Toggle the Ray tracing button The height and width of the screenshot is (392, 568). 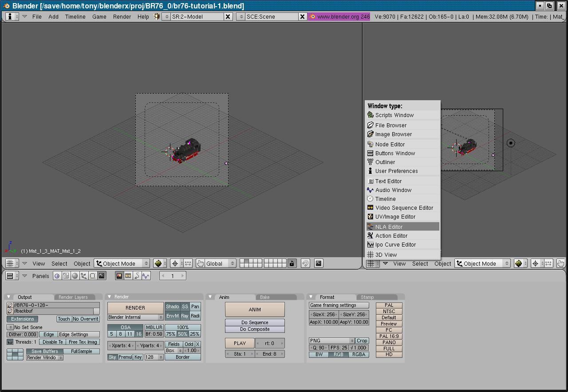click(x=185, y=316)
